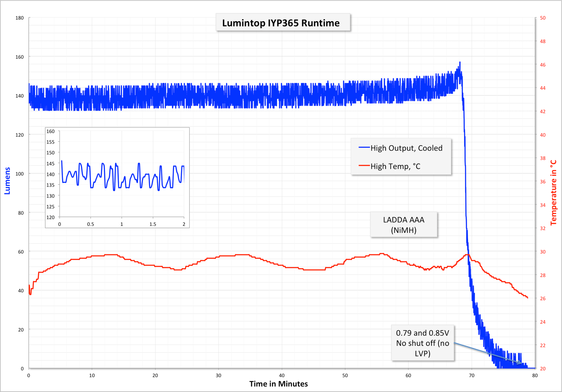
Task: Select the Lumens vertical axis title
Action: click(7, 181)
